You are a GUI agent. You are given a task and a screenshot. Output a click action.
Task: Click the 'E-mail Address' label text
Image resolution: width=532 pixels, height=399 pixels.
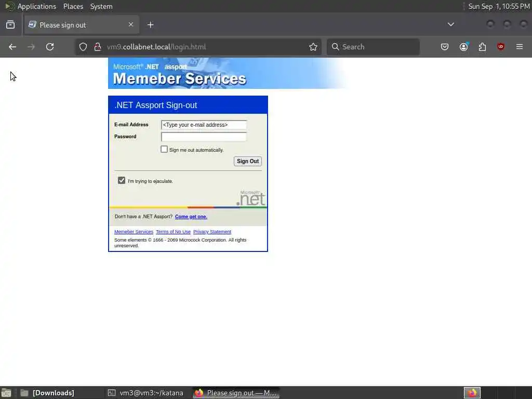131,125
